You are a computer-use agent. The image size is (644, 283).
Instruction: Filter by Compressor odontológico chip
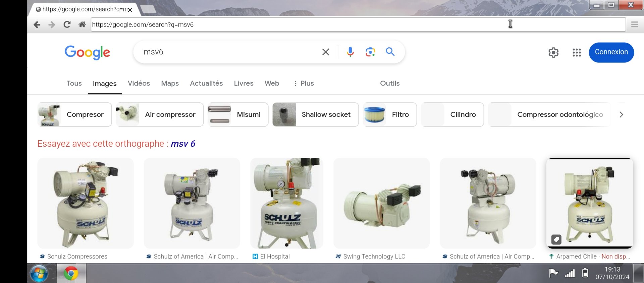coord(549,114)
